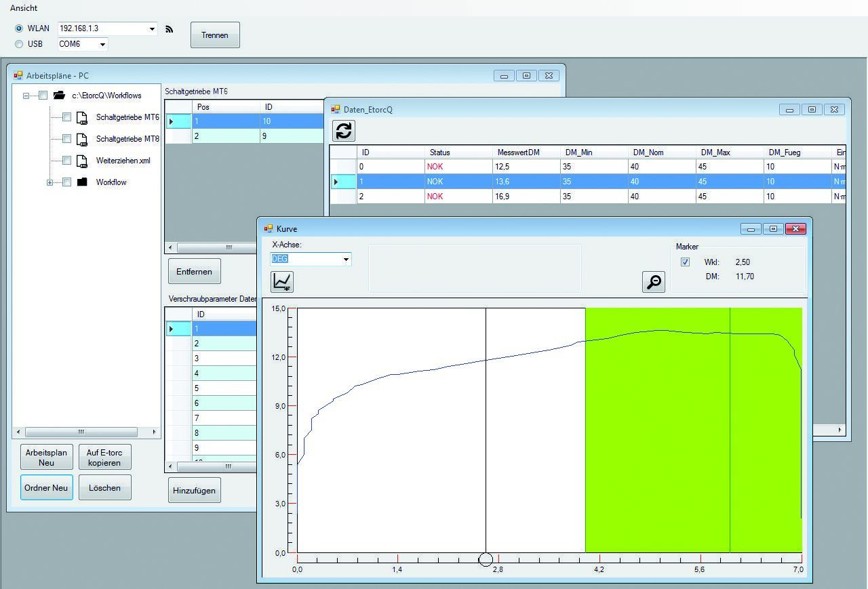Click the DM_Nom column header

[x=648, y=153]
